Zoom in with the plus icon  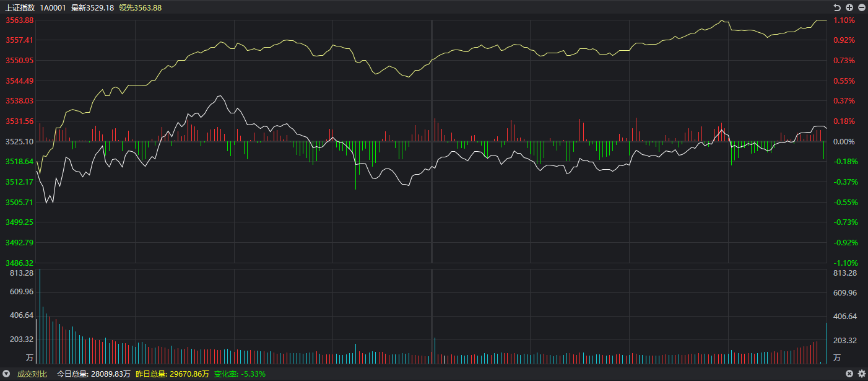pos(849,7)
